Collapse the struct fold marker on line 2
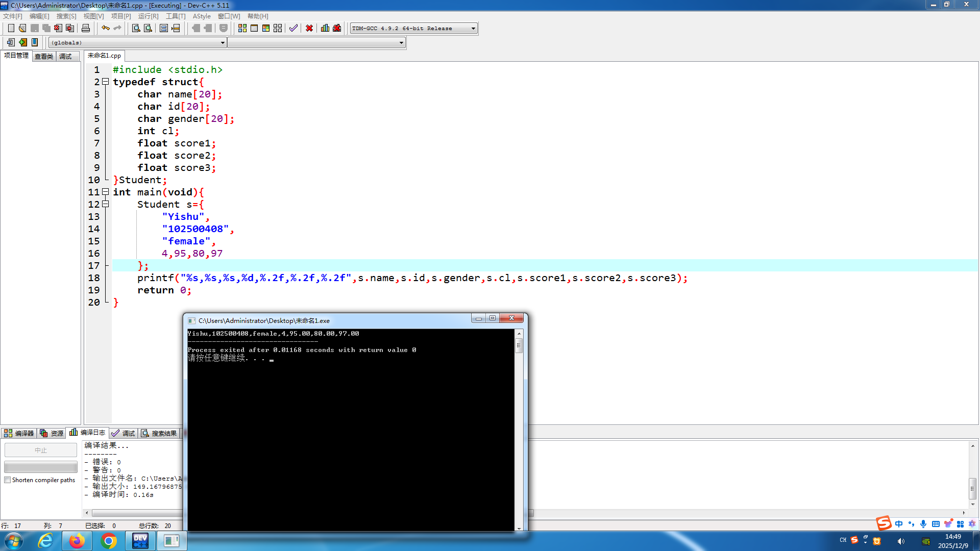The width and height of the screenshot is (980, 551). pyautogui.click(x=106, y=82)
